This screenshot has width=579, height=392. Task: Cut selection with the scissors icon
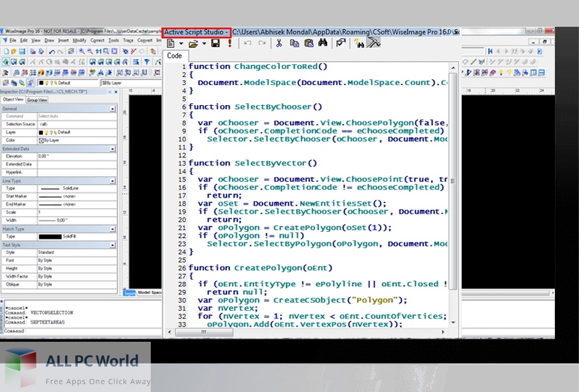point(279,43)
